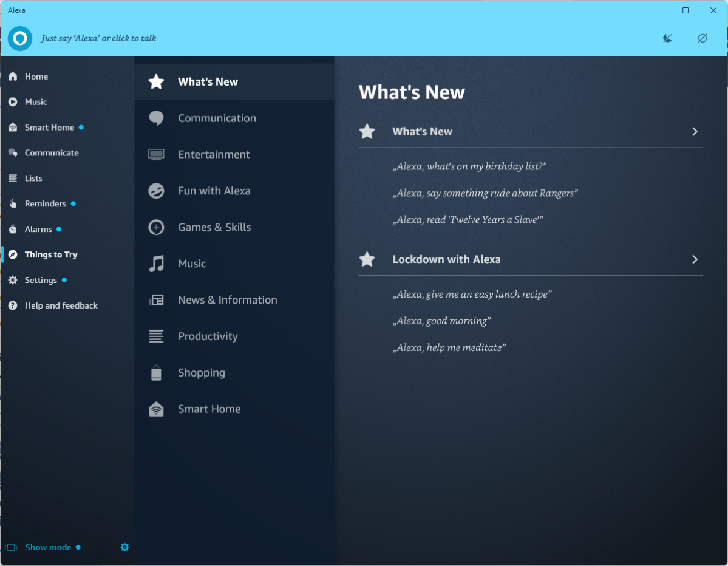Click the Productivity lines icon
728x566 pixels.
(157, 336)
